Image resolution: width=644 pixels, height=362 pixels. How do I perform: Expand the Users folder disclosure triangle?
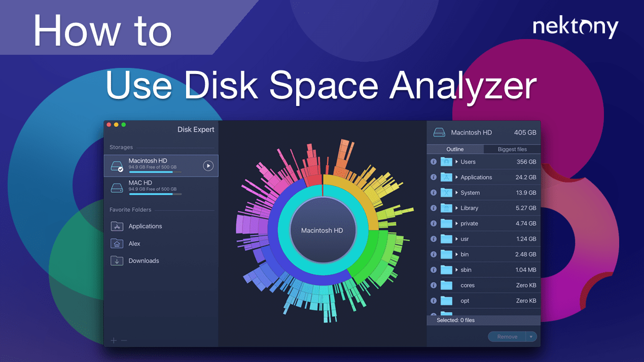click(x=456, y=162)
